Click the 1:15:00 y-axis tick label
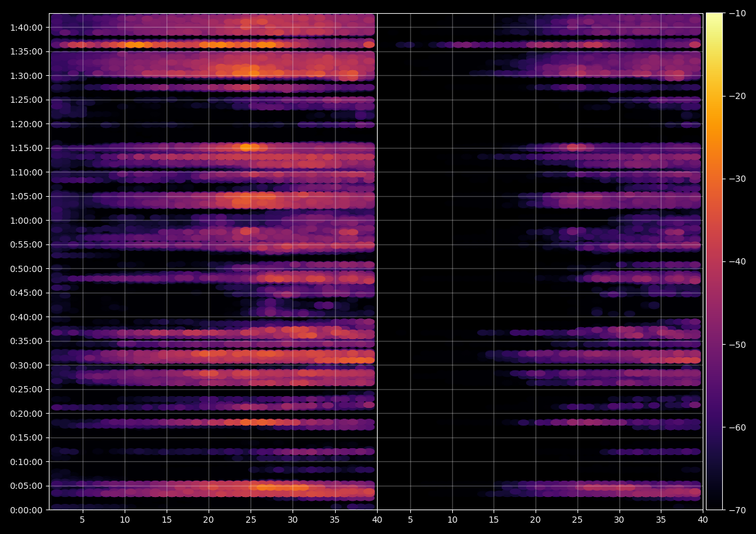This screenshot has height=534, width=756. (26, 148)
